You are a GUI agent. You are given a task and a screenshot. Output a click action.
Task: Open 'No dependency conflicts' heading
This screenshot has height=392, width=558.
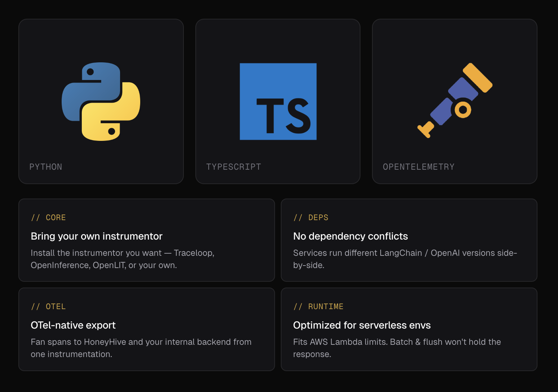(350, 236)
